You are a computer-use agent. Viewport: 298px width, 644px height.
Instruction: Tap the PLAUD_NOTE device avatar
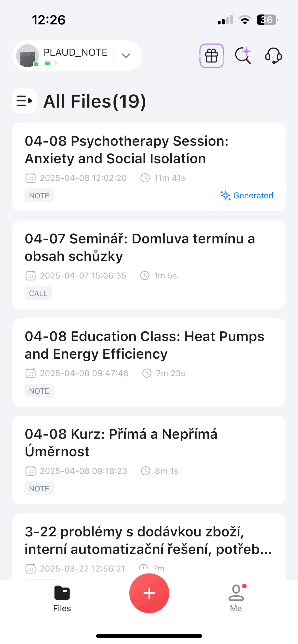coord(28,56)
